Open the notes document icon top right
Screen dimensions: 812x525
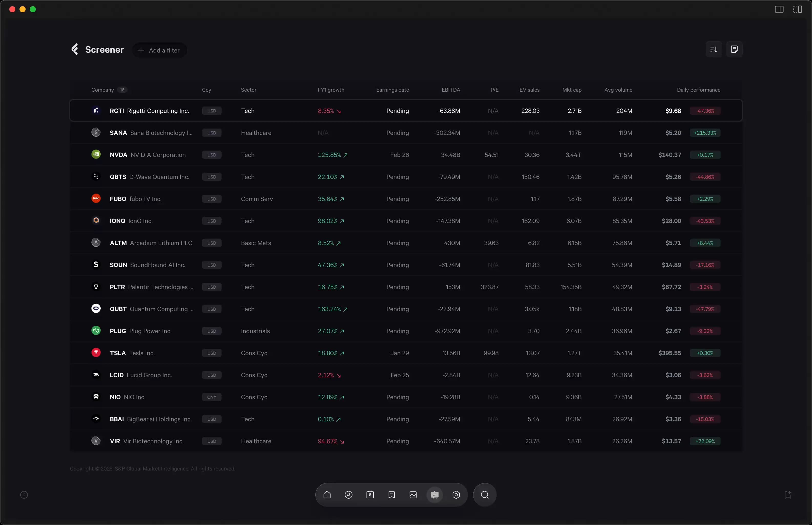tap(735, 49)
